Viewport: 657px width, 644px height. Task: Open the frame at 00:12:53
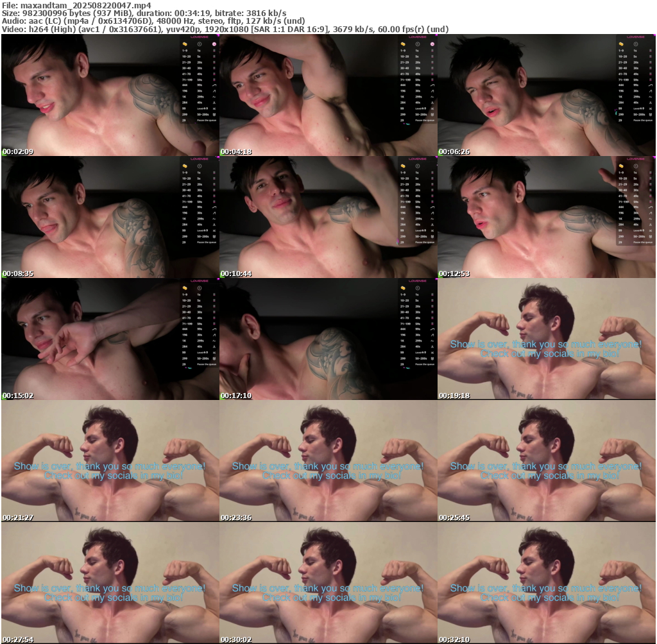tap(547, 217)
